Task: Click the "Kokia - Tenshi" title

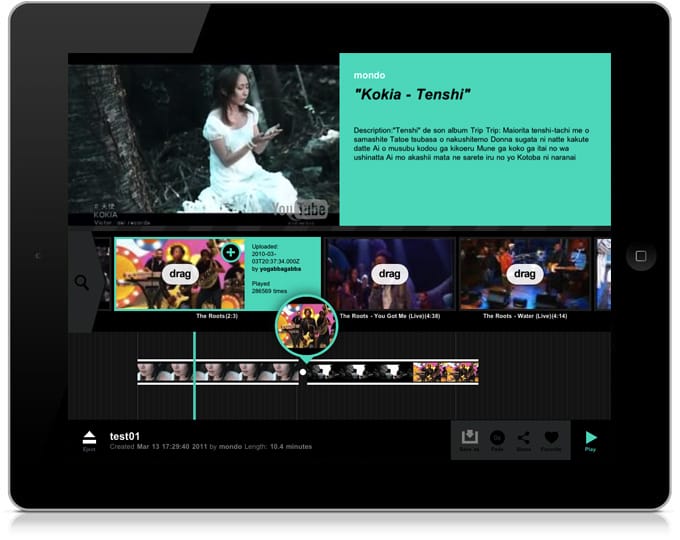Action: pos(412,95)
